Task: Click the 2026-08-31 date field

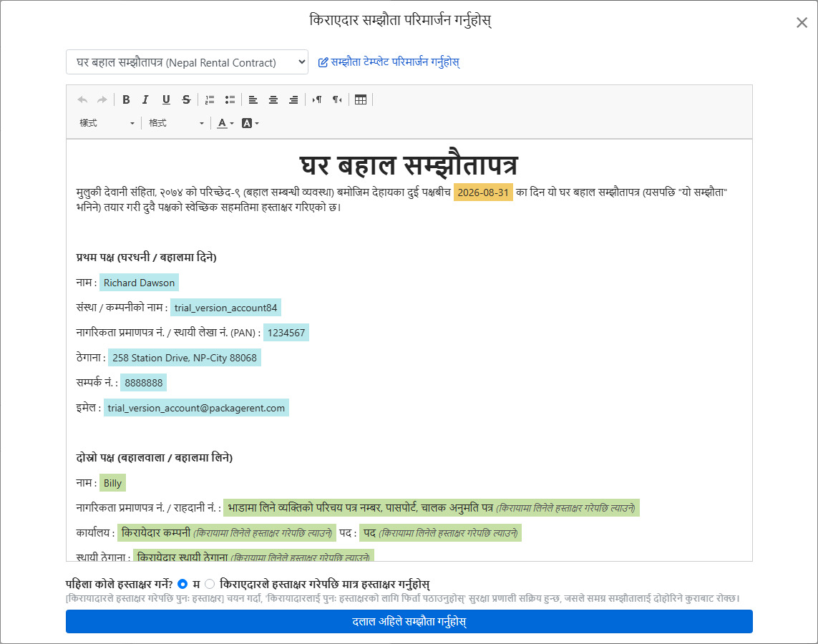Action: pyautogui.click(x=483, y=192)
